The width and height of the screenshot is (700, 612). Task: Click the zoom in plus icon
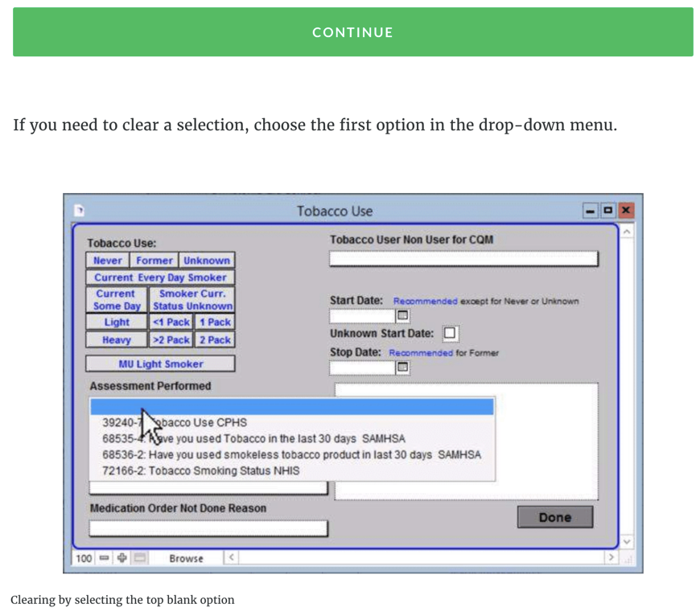point(121,558)
